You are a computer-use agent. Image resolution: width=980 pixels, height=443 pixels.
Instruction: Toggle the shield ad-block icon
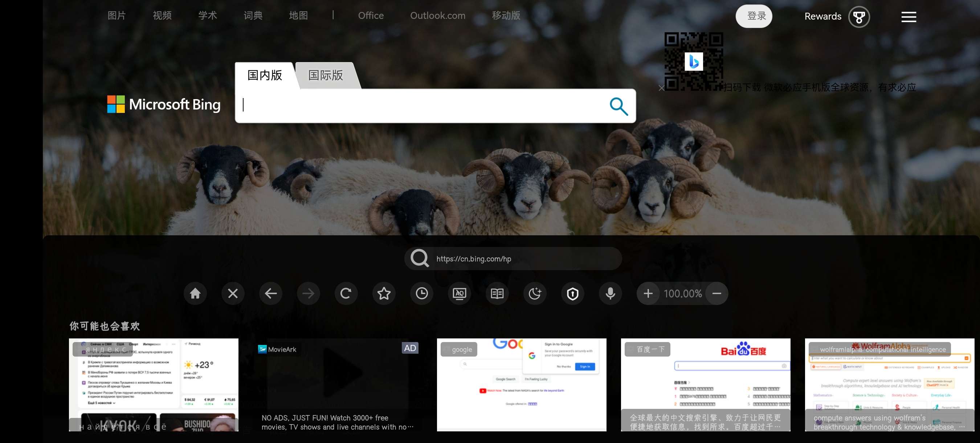click(x=572, y=293)
